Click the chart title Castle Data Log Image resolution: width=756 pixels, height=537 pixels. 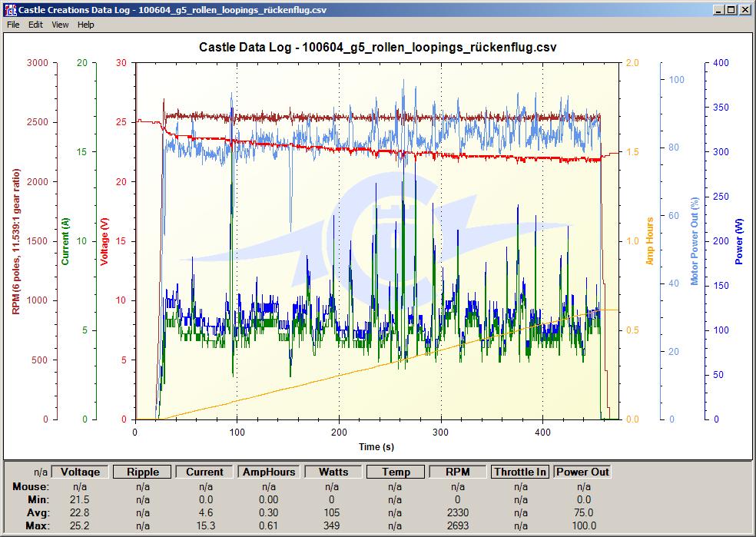[x=377, y=47]
